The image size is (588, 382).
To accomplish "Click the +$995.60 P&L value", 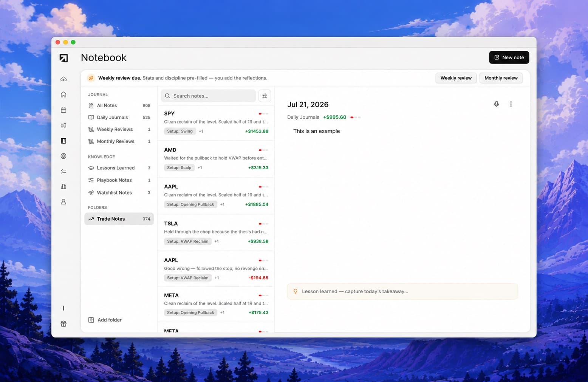I will tap(334, 117).
